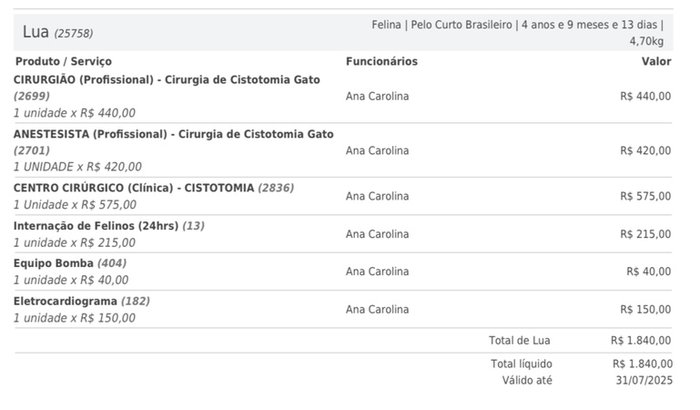Click the R$ 440,00 value
The height and width of the screenshot is (410, 700).
tap(646, 96)
